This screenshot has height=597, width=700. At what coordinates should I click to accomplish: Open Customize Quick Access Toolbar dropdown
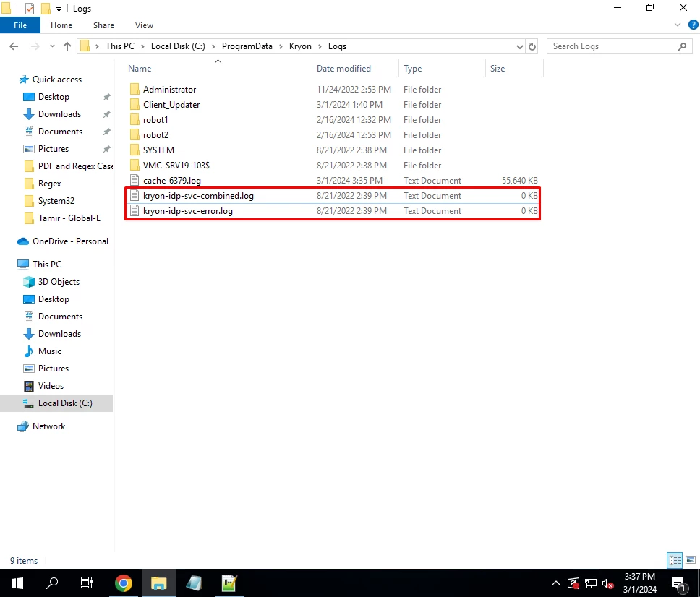tap(59, 9)
